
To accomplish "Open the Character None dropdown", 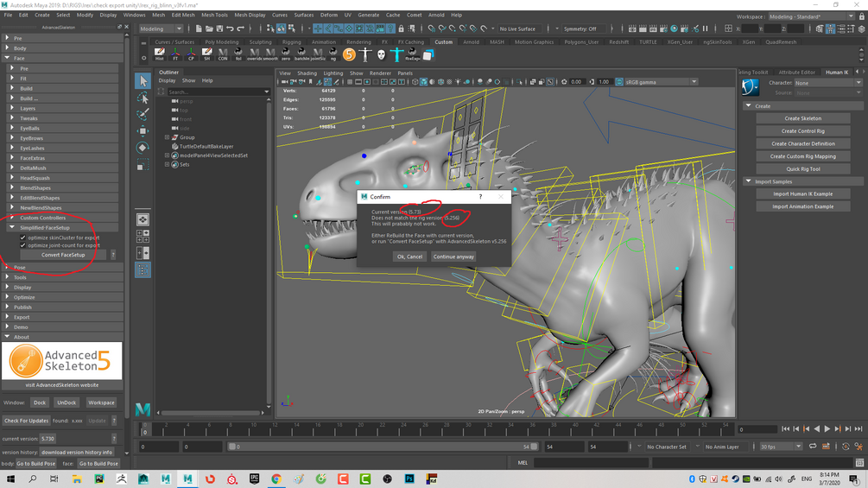I will point(827,82).
